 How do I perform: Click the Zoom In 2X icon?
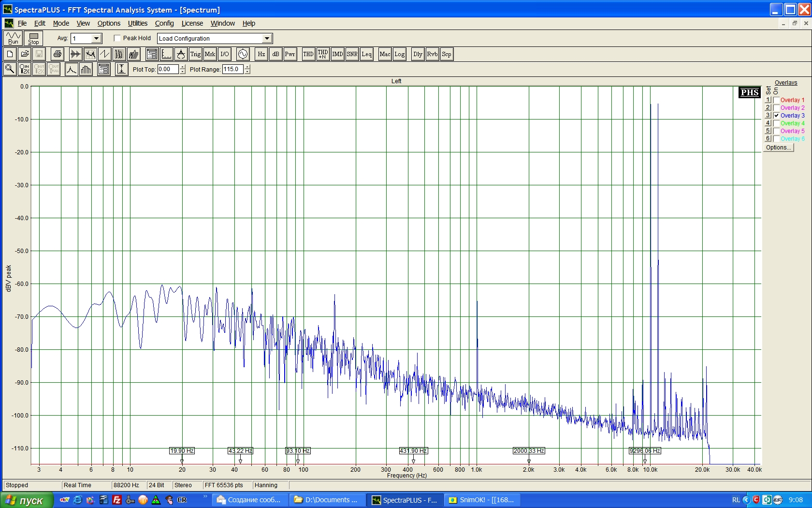tap(24, 69)
